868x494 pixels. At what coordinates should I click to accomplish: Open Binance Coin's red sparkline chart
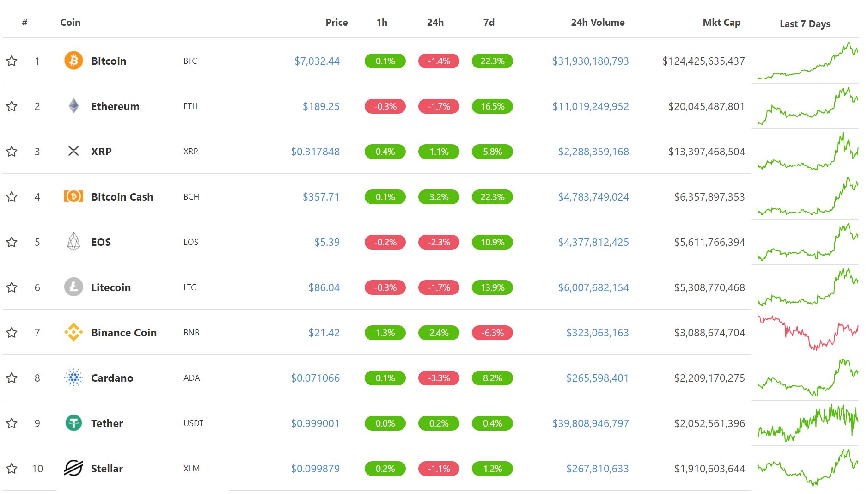(x=807, y=332)
